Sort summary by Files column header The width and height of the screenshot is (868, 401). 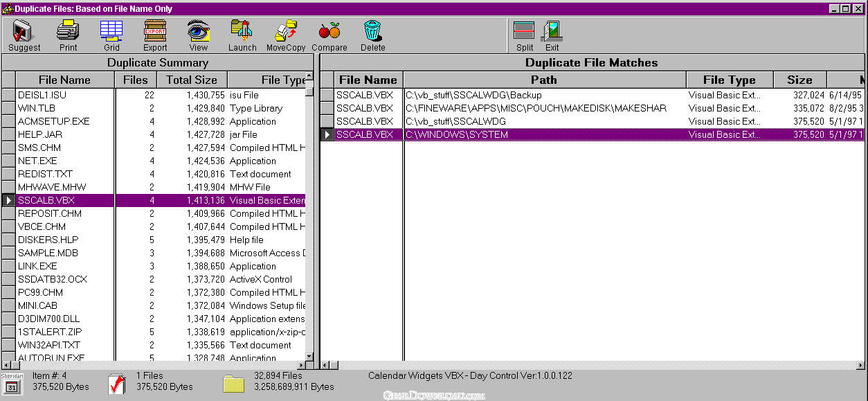pyautogui.click(x=136, y=80)
